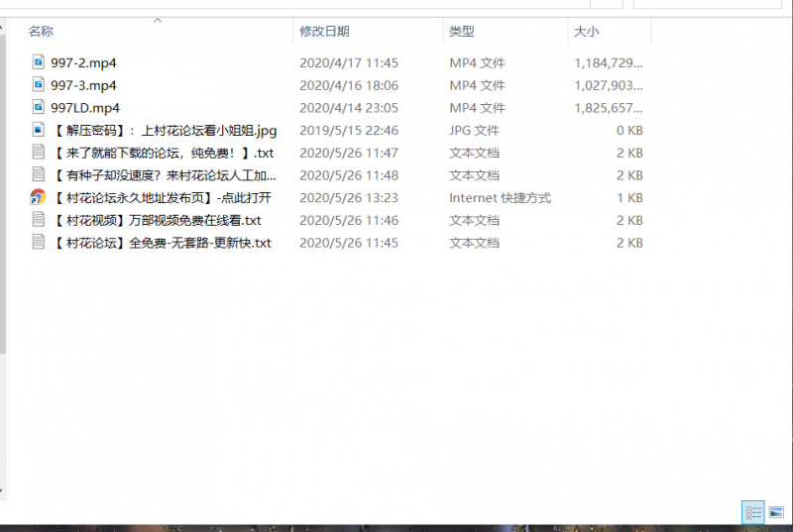Click the text icon for 有种子却没速度 file
Screen dimensions: 793x532
point(39,174)
